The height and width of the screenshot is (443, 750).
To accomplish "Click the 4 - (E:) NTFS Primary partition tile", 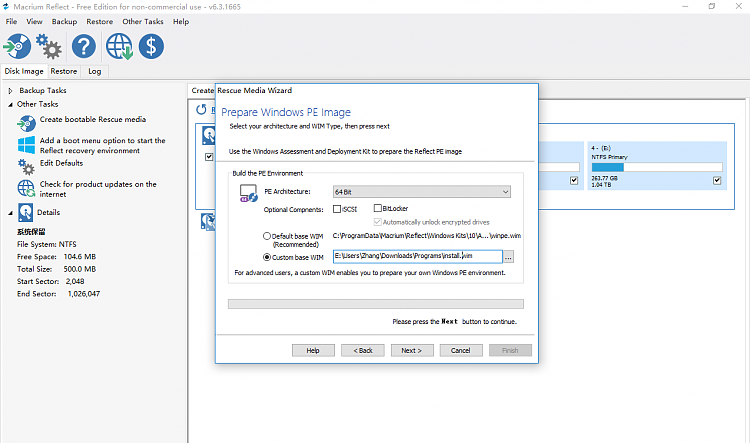I will coord(657,166).
